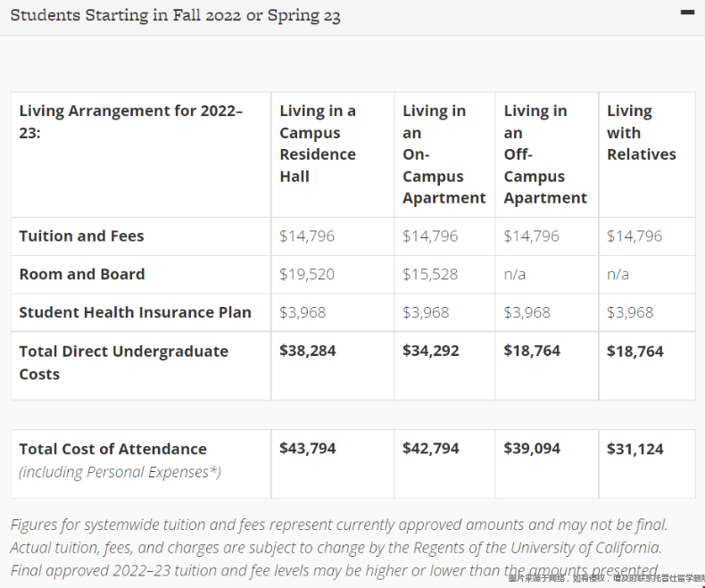Collapse section with the minus icon
This screenshot has height=588, width=705.
coord(687,12)
